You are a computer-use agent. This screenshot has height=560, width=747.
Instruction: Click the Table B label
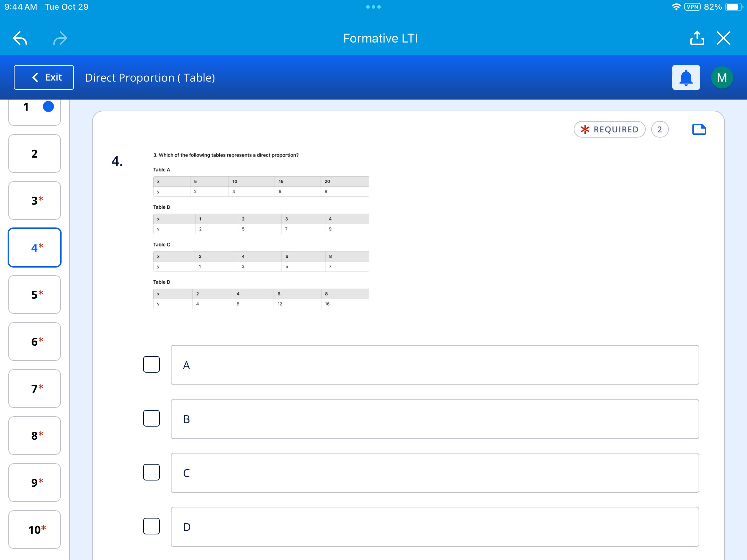(162, 207)
